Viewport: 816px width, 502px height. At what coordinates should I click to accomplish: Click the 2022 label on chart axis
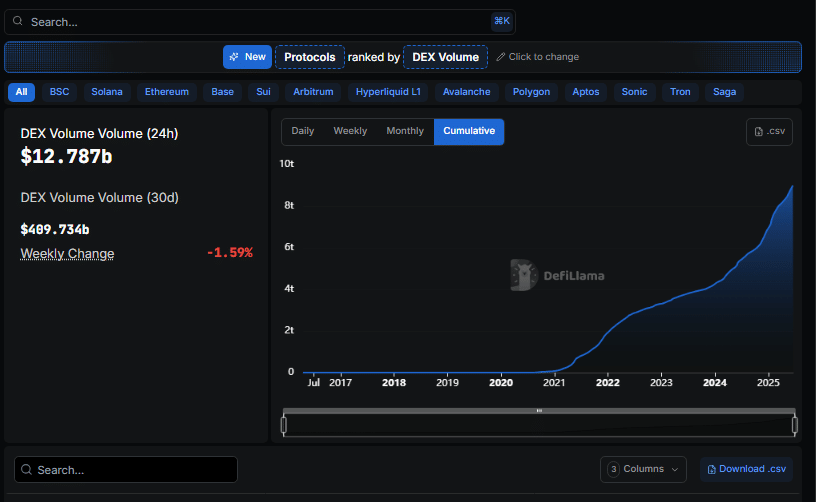coord(608,383)
